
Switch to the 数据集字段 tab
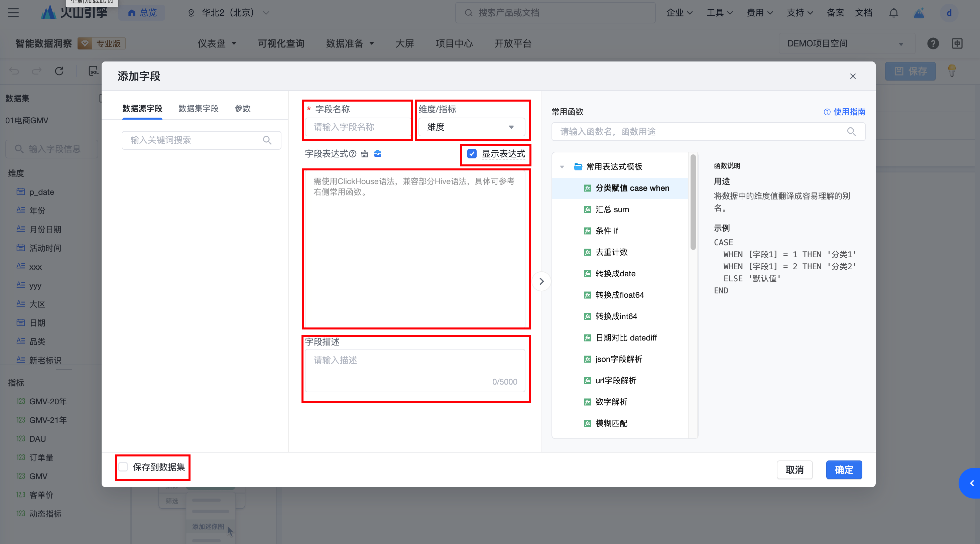[198, 108]
